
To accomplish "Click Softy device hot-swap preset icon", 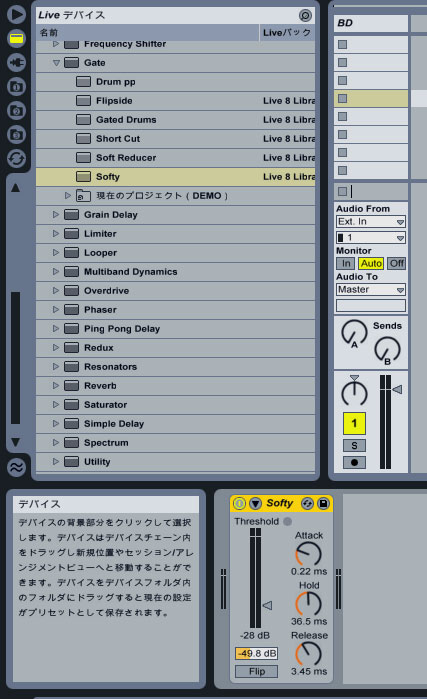I will coord(307,504).
